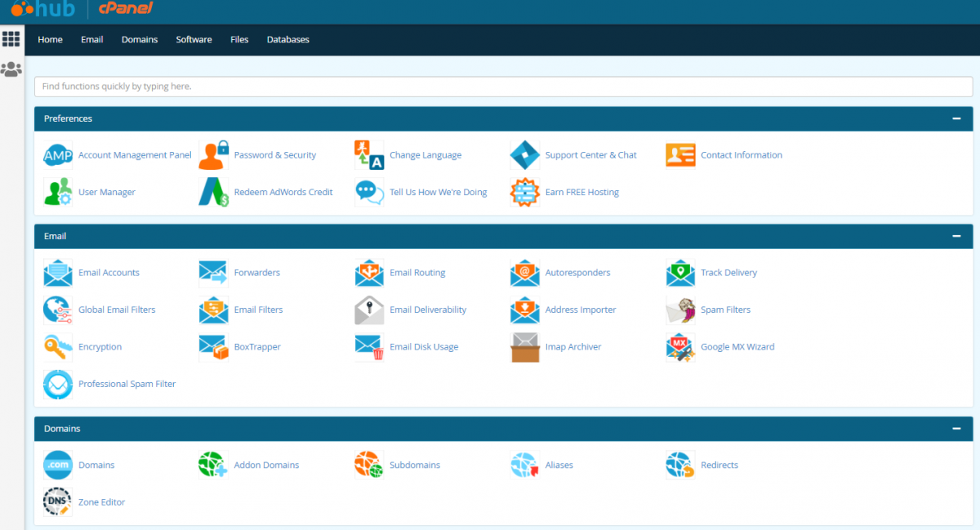Click the Email Disk Usage icon
Viewport: 980px width, 530px height.
(369, 347)
